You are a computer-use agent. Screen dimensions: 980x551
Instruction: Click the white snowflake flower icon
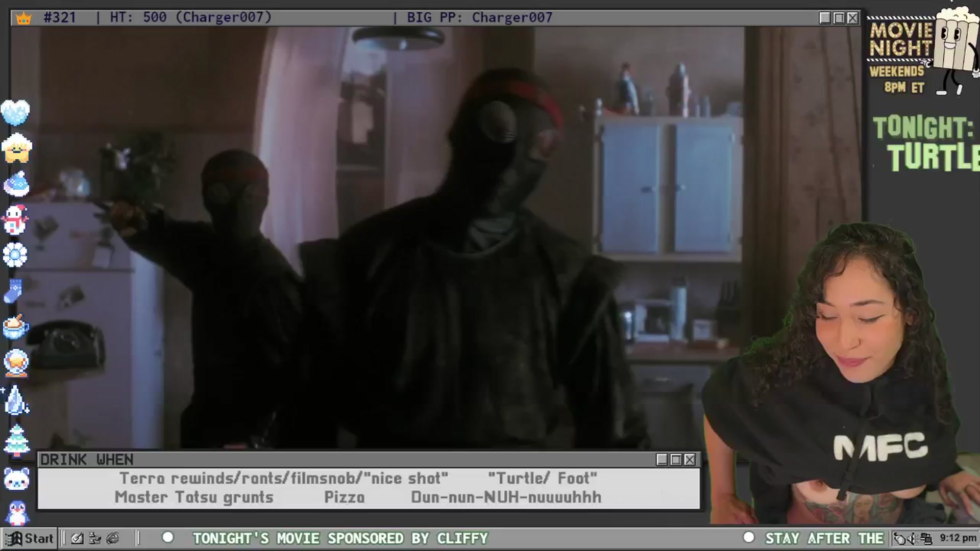15,255
